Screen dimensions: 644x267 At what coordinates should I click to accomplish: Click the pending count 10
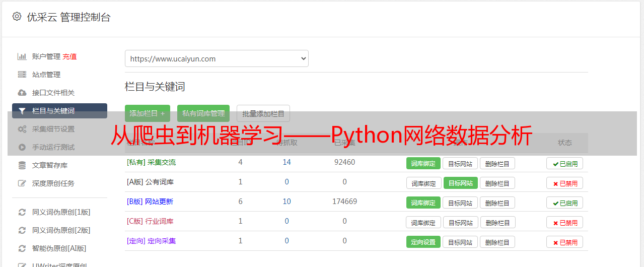coord(287,202)
